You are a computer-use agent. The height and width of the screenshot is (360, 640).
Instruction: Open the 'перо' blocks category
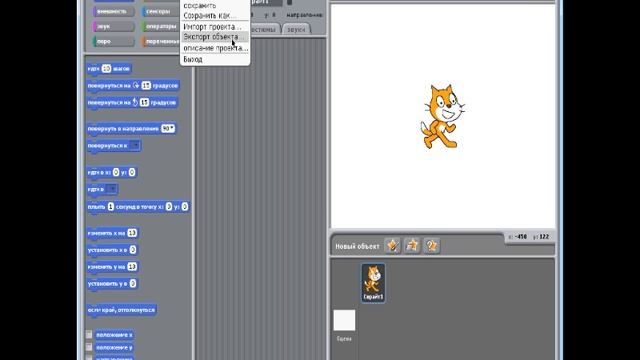[x=114, y=41]
